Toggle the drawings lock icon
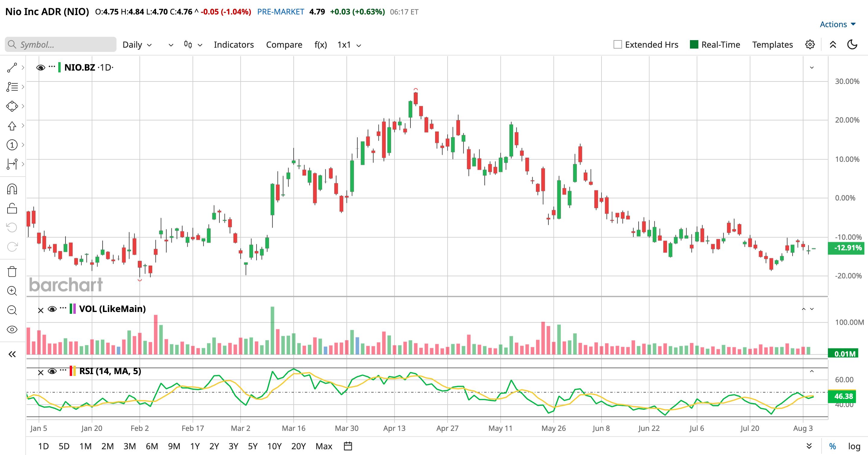Screen dimensions: 868x455 tap(12, 208)
